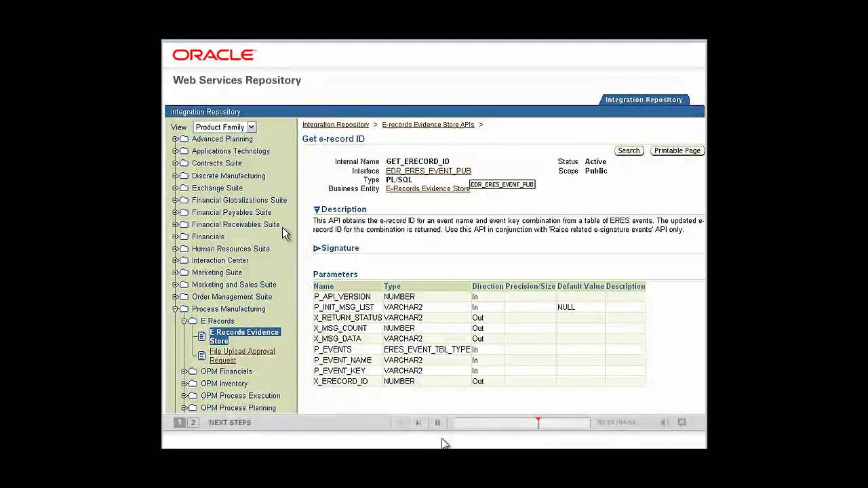Image resolution: width=868 pixels, height=488 pixels.
Task: Click the Search button
Action: point(629,150)
